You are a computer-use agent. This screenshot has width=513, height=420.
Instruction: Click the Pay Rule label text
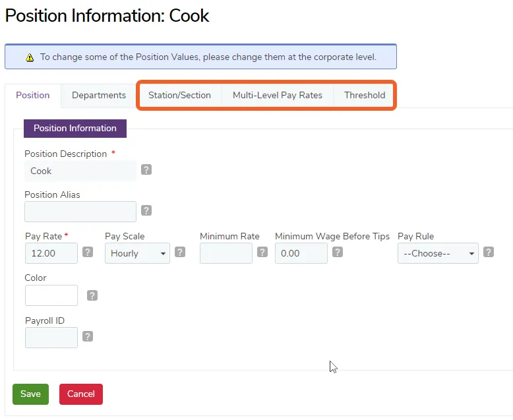(x=416, y=236)
